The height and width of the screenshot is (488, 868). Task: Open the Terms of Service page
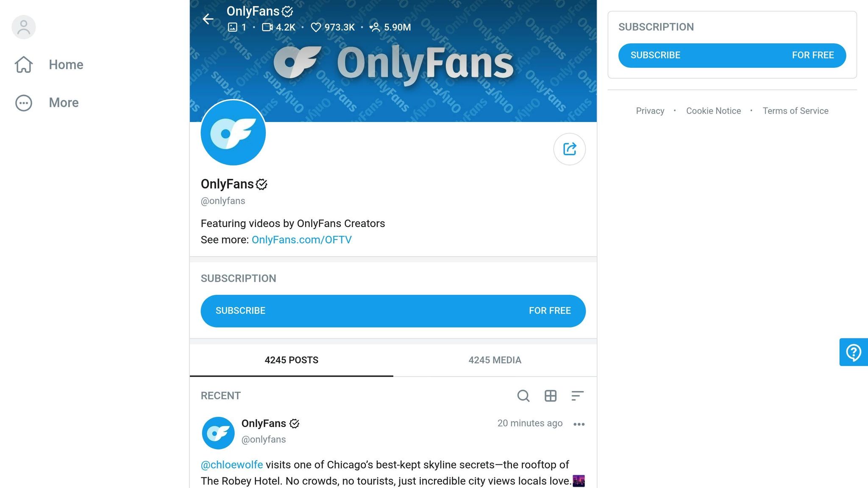click(x=795, y=111)
